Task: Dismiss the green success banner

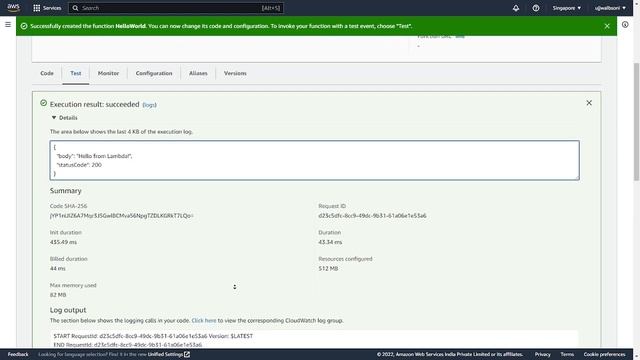Action: 607,26
